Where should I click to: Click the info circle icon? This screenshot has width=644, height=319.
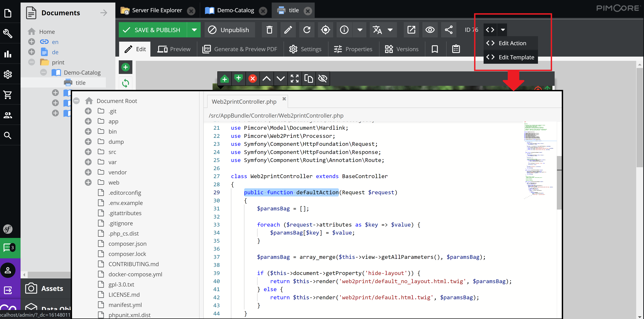(x=344, y=30)
